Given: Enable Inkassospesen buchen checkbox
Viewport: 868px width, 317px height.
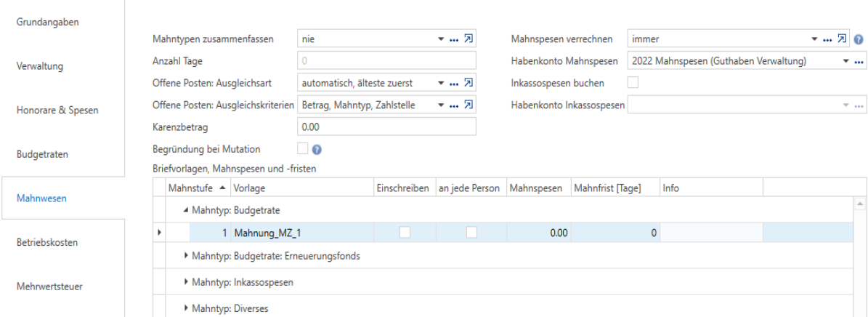Looking at the screenshot, I should pyautogui.click(x=633, y=83).
